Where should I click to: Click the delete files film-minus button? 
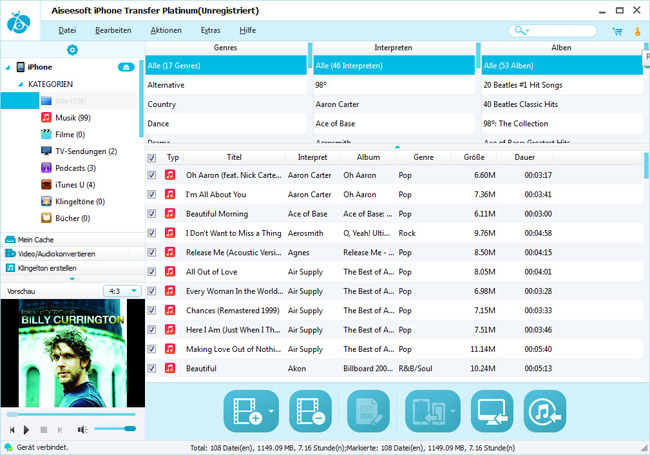[x=310, y=411]
